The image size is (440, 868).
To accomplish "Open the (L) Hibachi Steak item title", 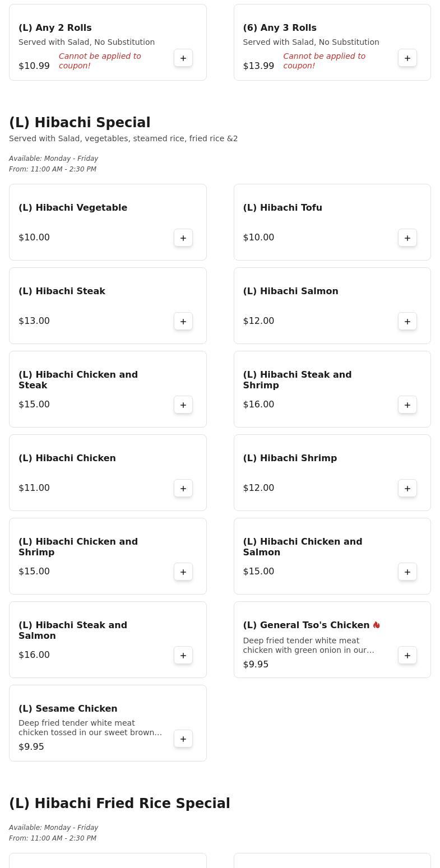I will (62, 291).
